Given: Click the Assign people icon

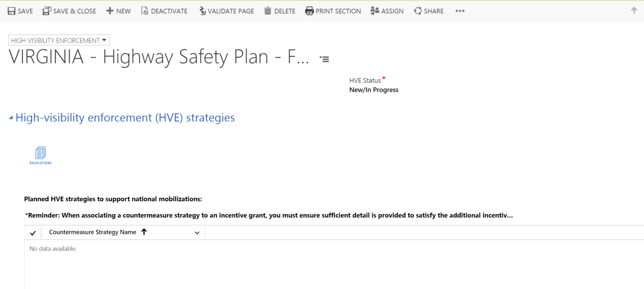Looking at the screenshot, I should (x=375, y=11).
